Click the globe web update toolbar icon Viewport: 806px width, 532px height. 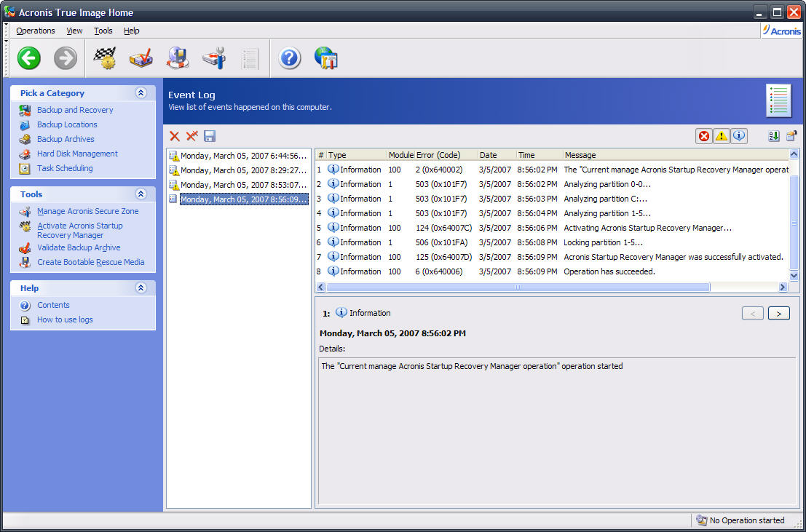tap(326, 58)
